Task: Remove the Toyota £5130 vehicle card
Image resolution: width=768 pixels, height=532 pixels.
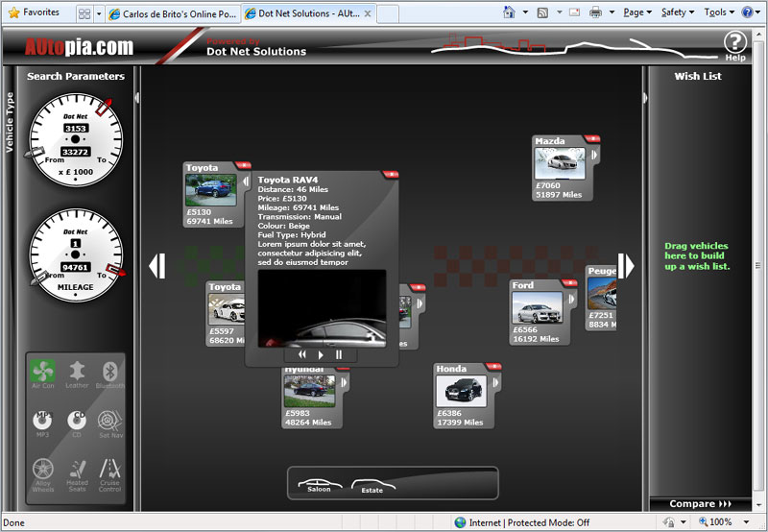Action: pyautogui.click(x=243, y=165)
